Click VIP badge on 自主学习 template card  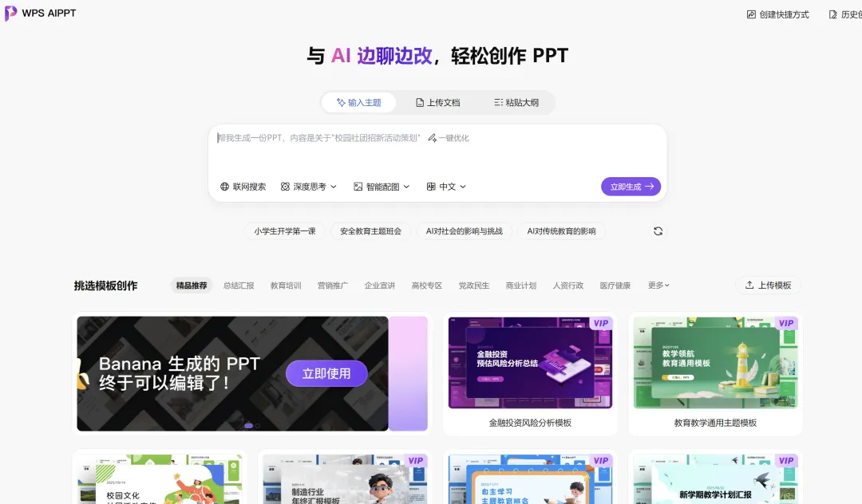coord(601,461)
